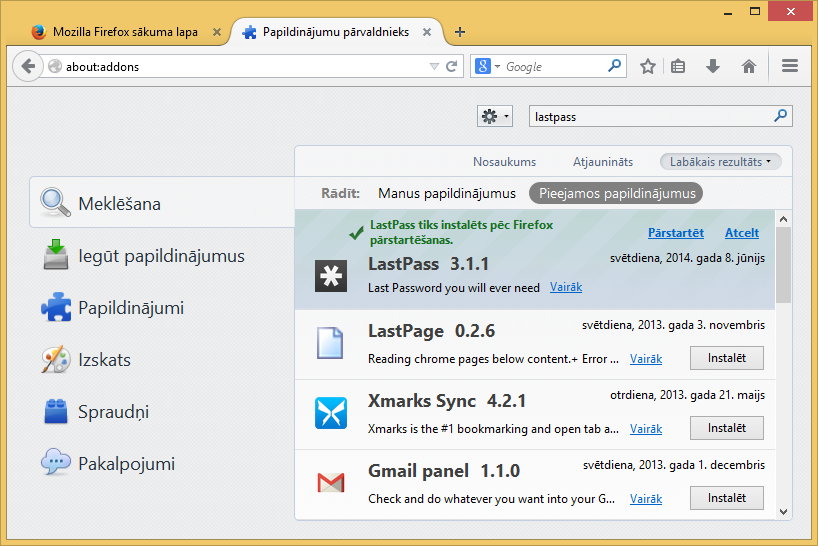Select the Papildinājumu pārvaldnieks tab
This screenshot has width=818, height=546.
336,32
